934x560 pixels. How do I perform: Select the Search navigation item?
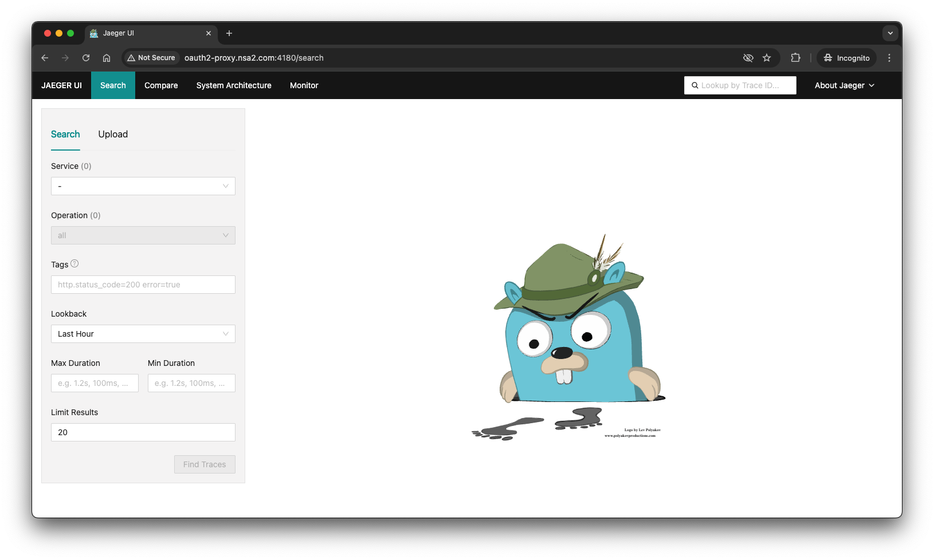113,85
